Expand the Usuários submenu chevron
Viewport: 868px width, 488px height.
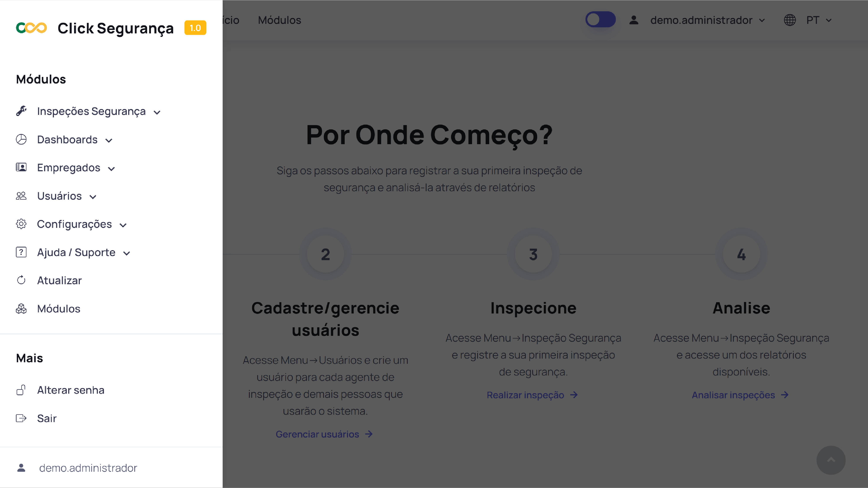pyautogui.click(x=93, y=197)
